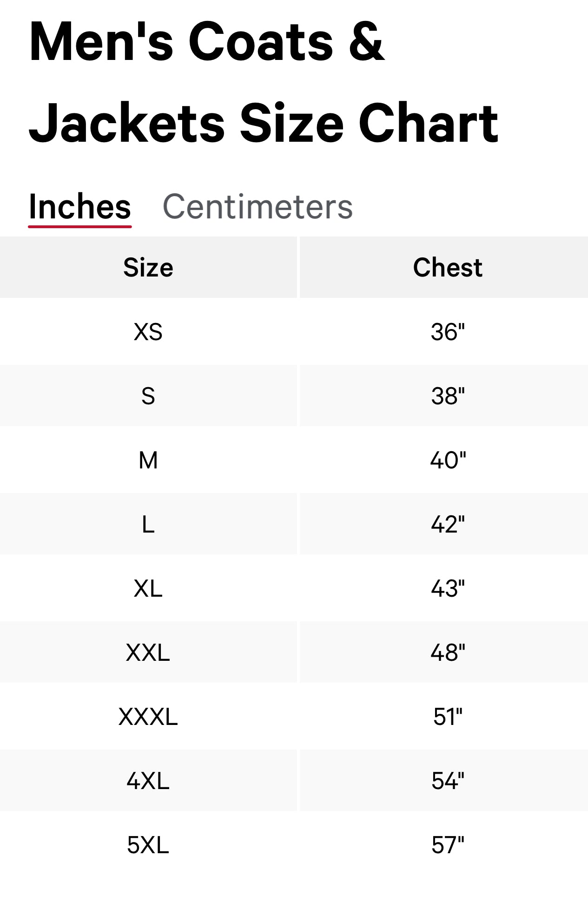Click the 42" chest measurement

(x=448, y=524)
